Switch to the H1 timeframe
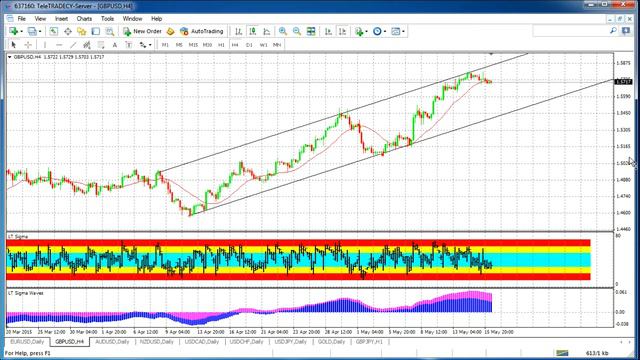 click(221, 45)
